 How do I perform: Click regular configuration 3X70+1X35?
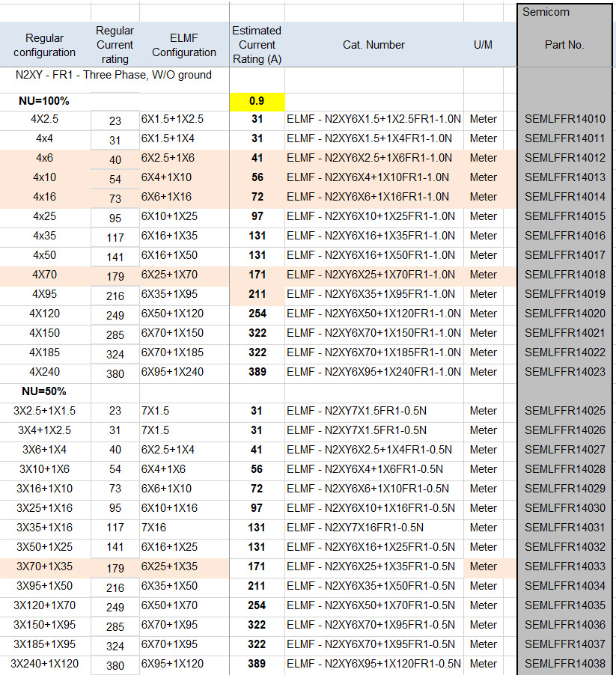(45, 566)
